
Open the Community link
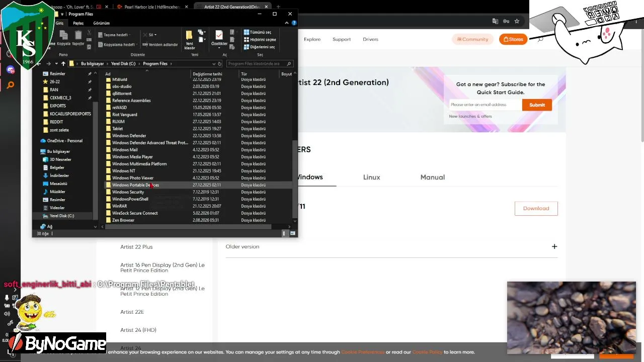pos(472,39)
